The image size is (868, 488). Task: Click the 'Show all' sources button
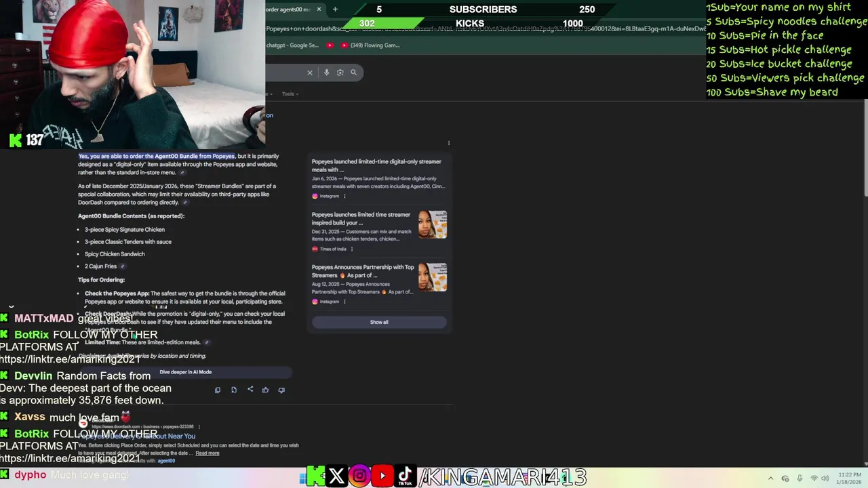[379, 322]
